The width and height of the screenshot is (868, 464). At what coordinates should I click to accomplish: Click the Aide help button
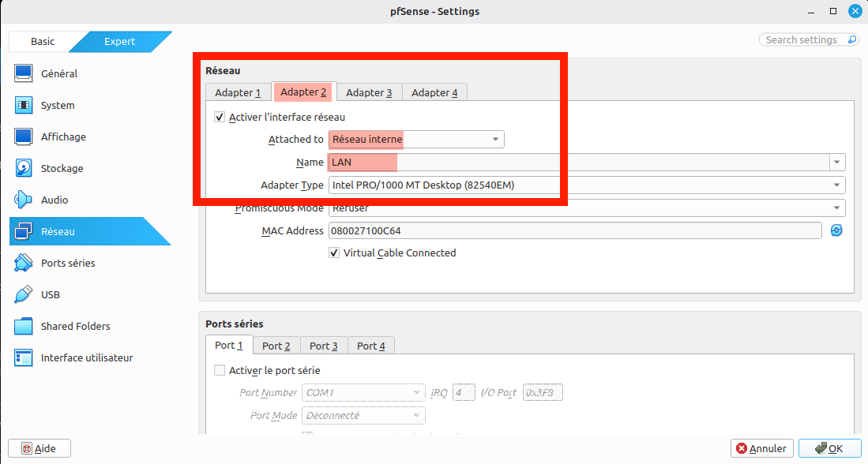click(39, 448)
